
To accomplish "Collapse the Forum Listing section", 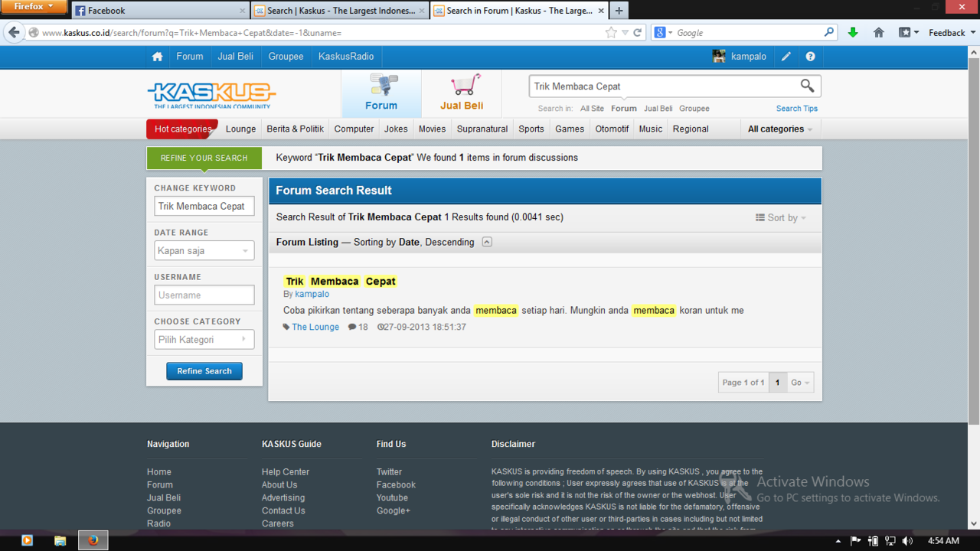I will [487, 242].
